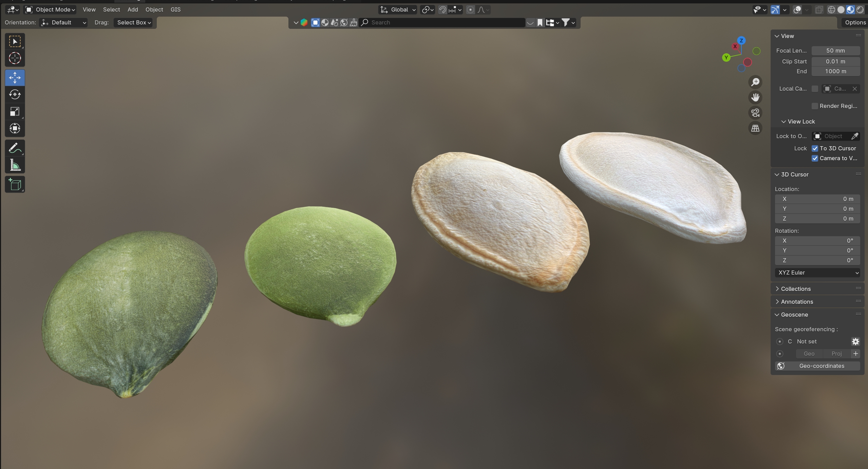Switch to orthographic grid view button
This screenshot has height=469, width=868.
(755, 128)
